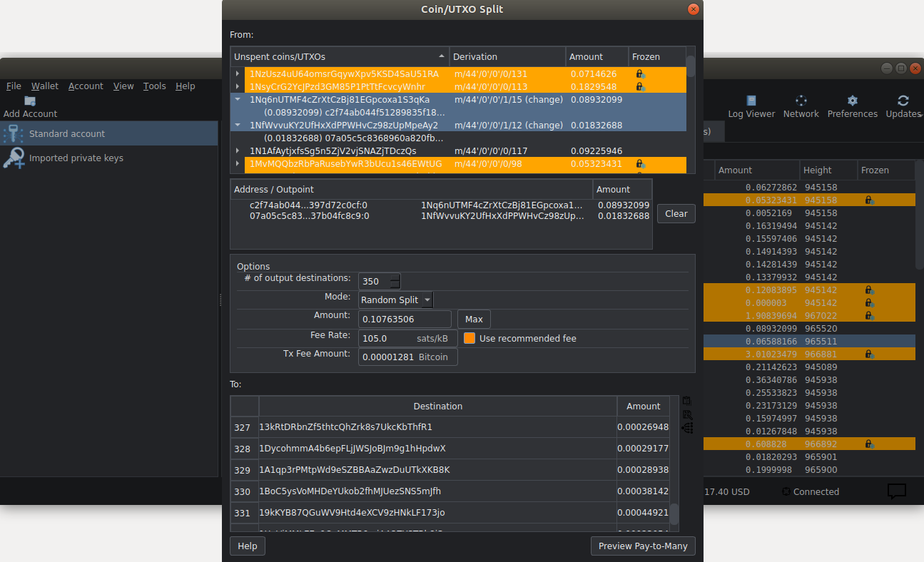924x562 pixels.
Task: Open the Mode Random Split dropdown
Action: [x=395, y=300]
